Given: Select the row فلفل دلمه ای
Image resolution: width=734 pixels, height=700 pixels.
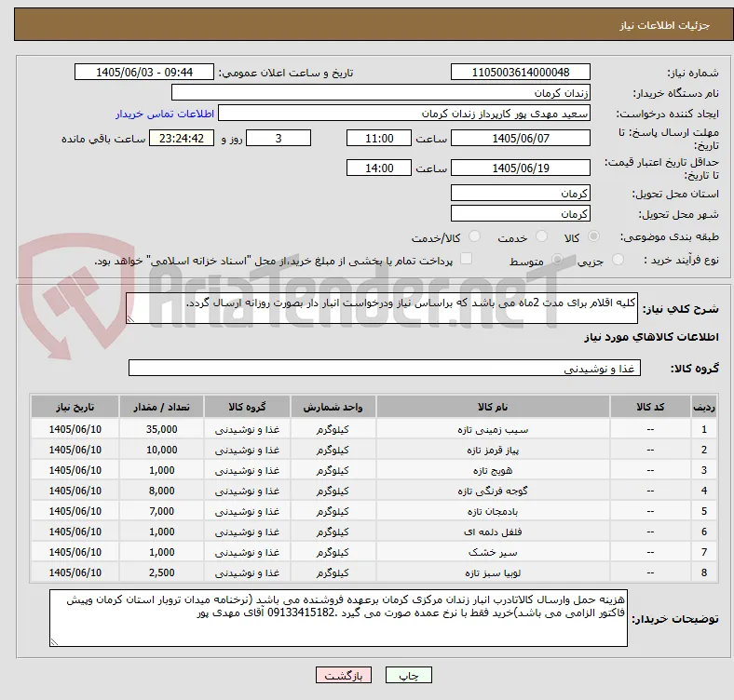Looking at the screenshot, I should click(374, 532).
